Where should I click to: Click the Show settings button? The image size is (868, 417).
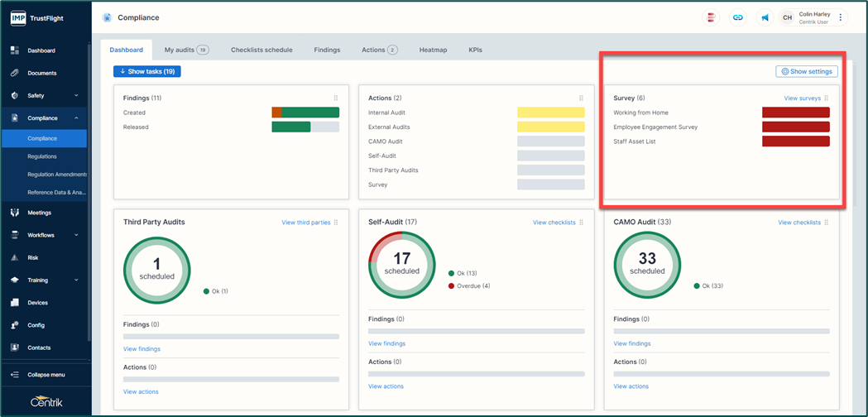click(x=807, y=72)
